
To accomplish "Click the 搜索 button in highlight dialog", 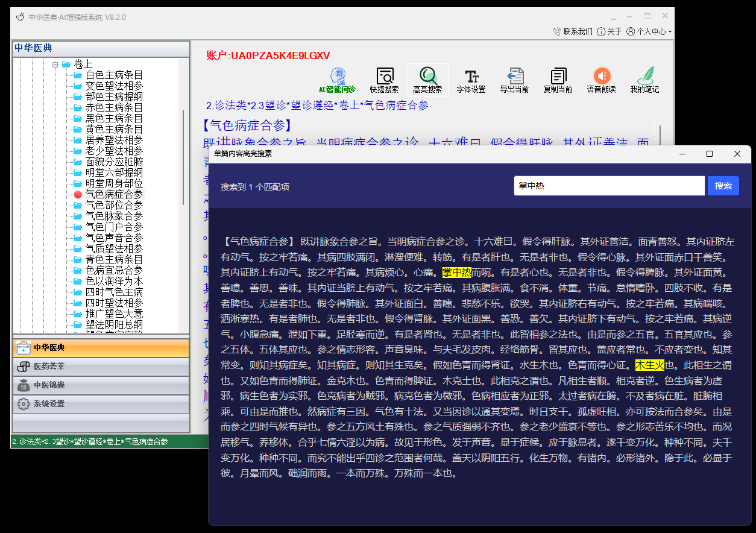I will [x=723, y=186].
